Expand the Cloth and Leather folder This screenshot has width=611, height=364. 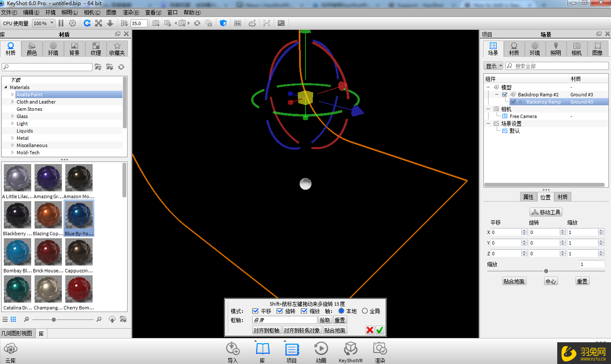click(12, 102)
